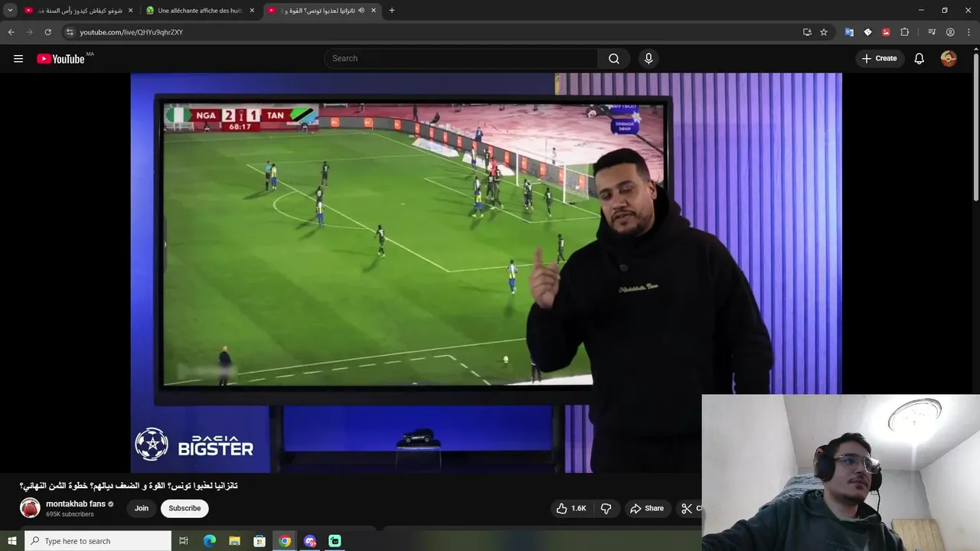980x551 pixels.
Task: Close the first YouTube tab
Action: (x=130, y=11)
